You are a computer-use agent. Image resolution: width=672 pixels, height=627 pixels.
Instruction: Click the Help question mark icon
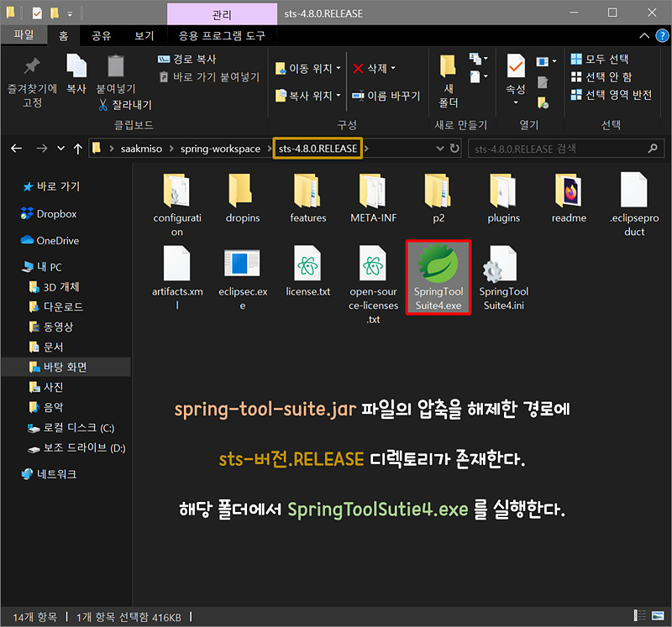pos(662,35)
